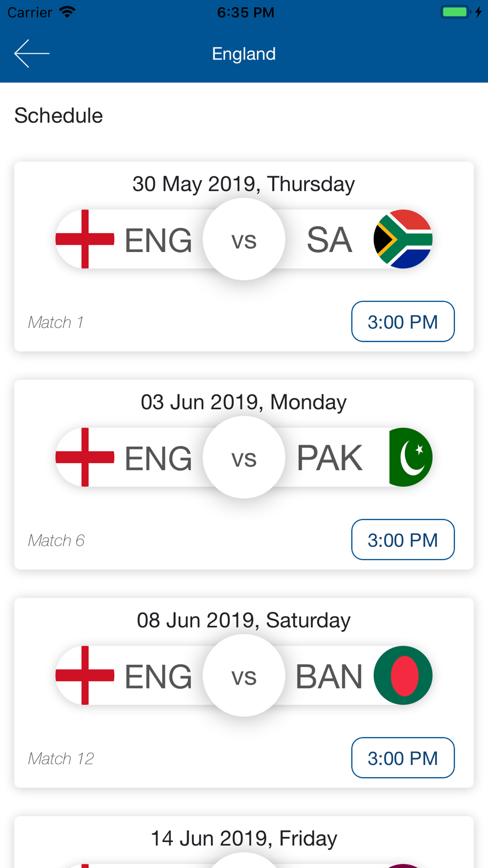Tap 3:00 PM button for Match 6
The height and width of the screenshot is (868, 488).
coord(403,540)
